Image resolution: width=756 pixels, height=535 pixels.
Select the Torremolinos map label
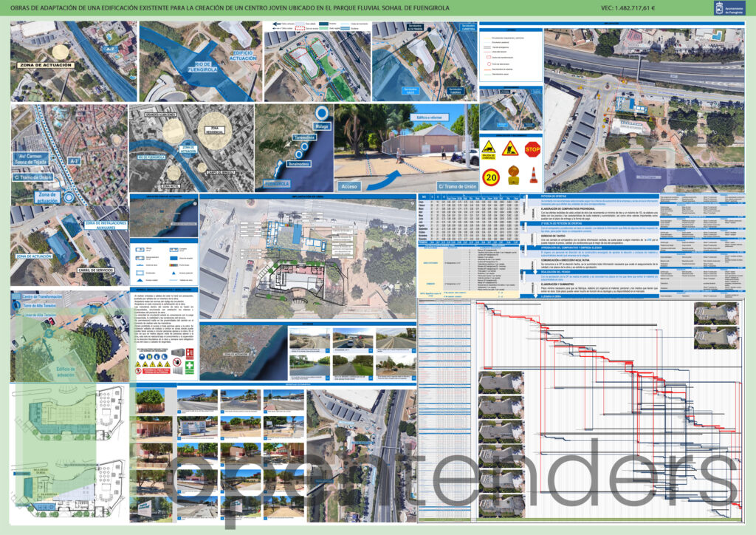click(304, 137)
